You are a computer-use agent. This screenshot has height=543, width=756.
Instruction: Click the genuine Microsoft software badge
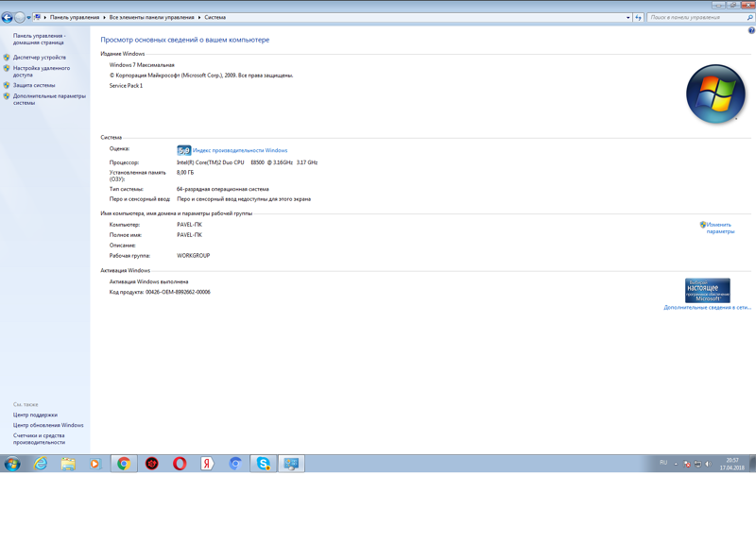point(707,291)
